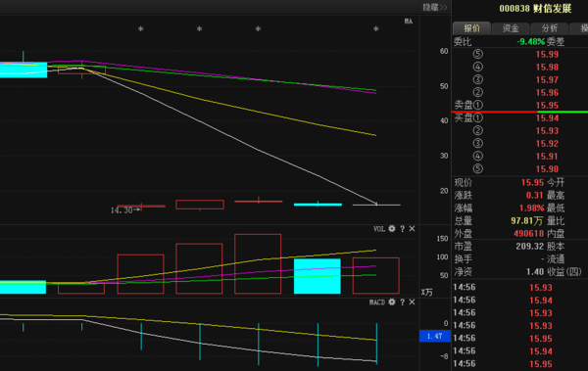Close the MACD indicator panel
The image size is (588, 371).
(x=413, y=302)
